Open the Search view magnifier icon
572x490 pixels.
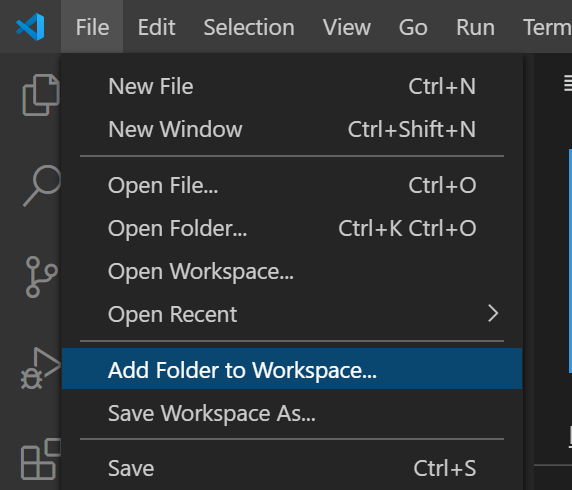tap(42, 186)
